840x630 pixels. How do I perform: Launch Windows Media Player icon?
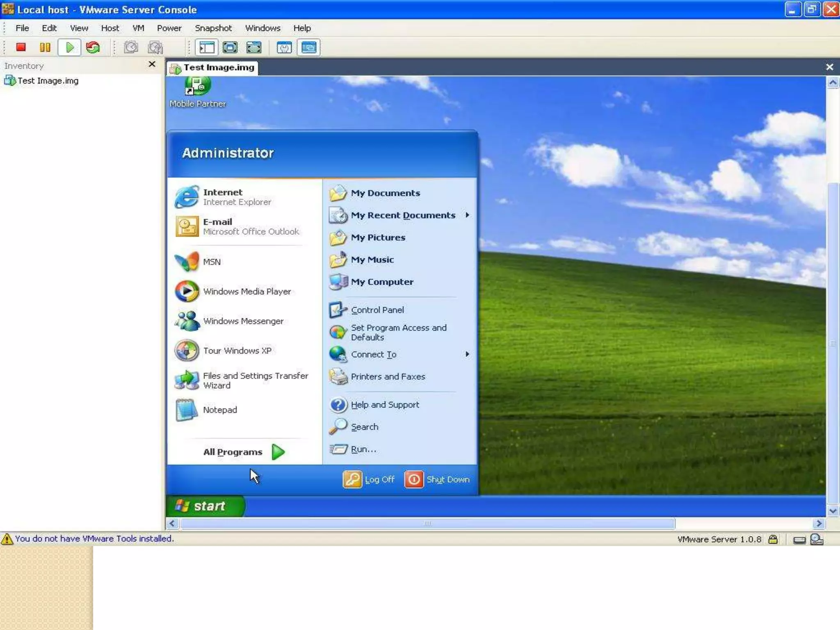click(x=187, y=291)
